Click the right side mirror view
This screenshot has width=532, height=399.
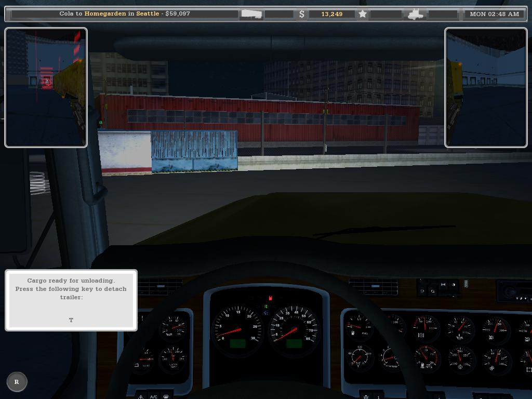tap(486, 87)
